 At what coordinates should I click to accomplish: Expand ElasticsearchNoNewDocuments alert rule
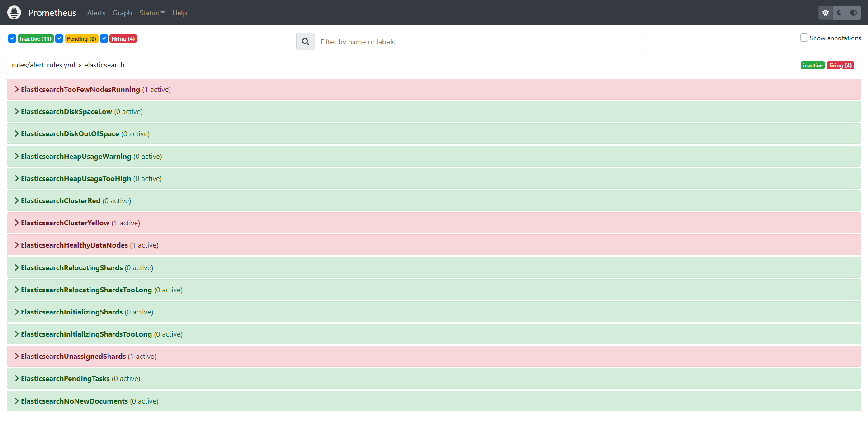[x=434, y=401]
